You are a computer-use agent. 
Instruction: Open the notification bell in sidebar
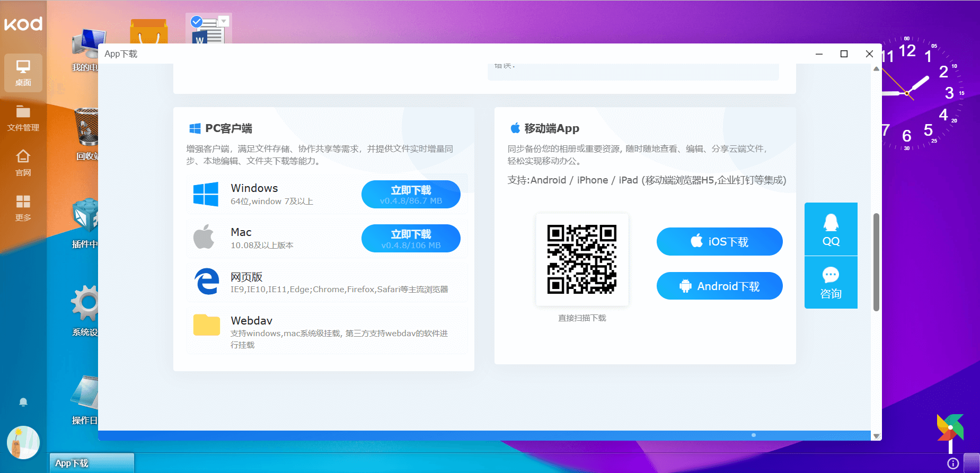23,402
